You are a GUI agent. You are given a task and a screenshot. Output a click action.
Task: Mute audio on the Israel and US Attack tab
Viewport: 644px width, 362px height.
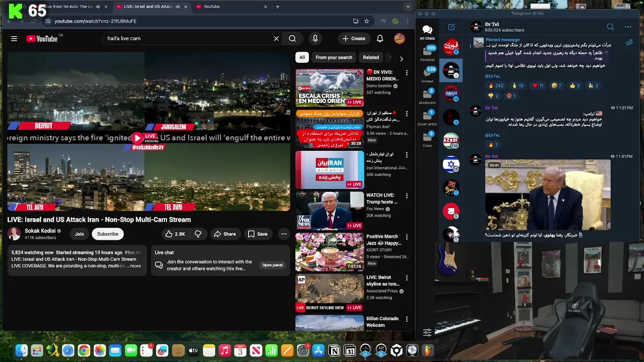178,7
